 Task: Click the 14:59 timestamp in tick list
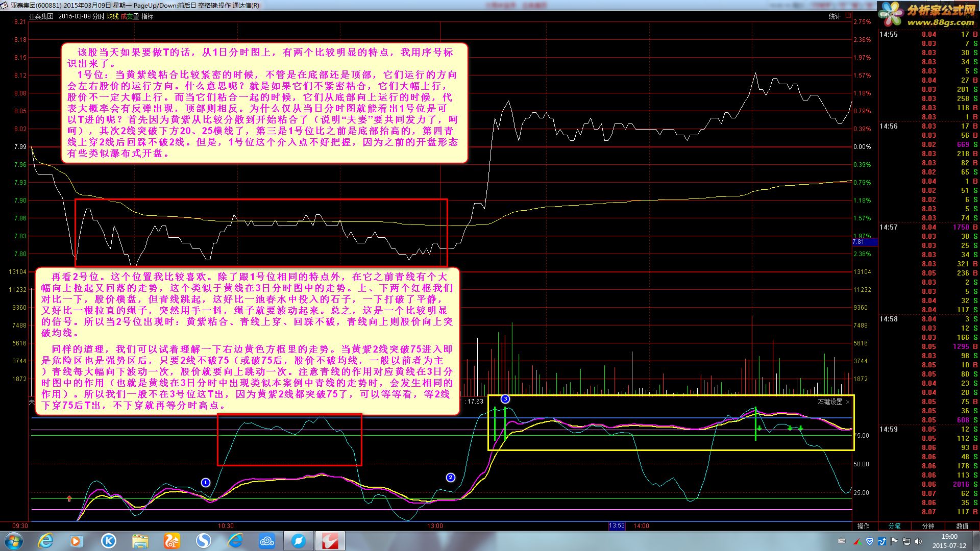[888, 429]
